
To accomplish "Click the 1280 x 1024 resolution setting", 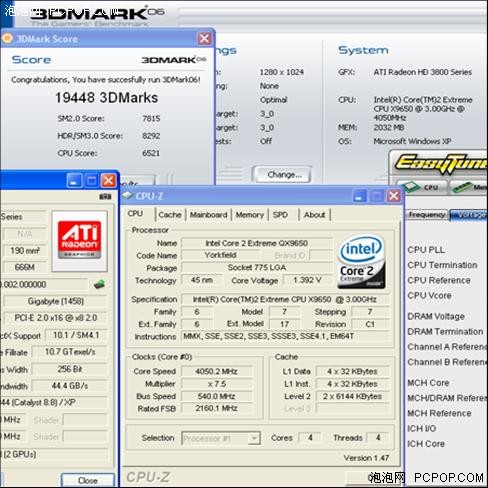I will pos(281,72).
